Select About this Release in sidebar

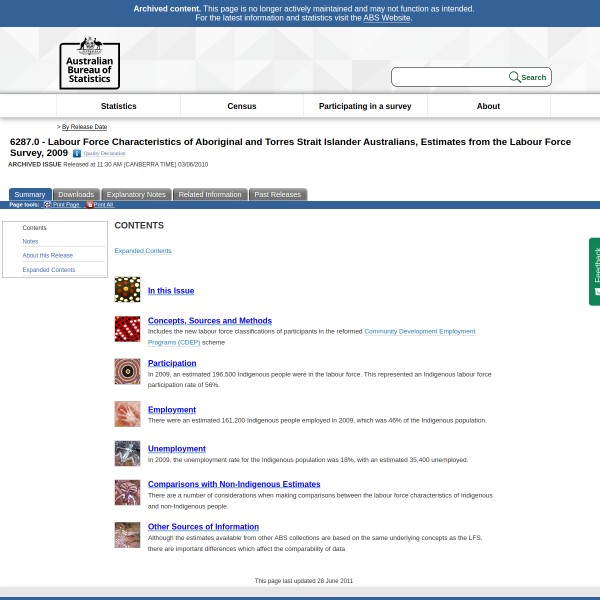click(x=47, y=255)
